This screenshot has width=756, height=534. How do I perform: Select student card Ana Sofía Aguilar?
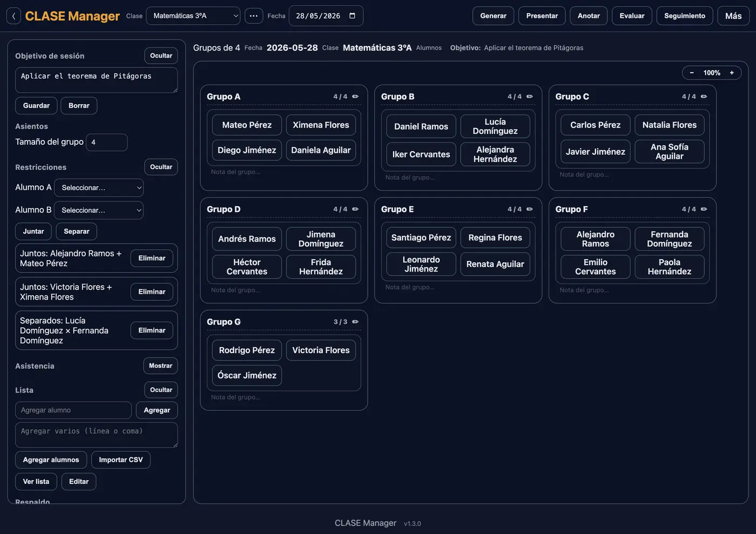670,152
